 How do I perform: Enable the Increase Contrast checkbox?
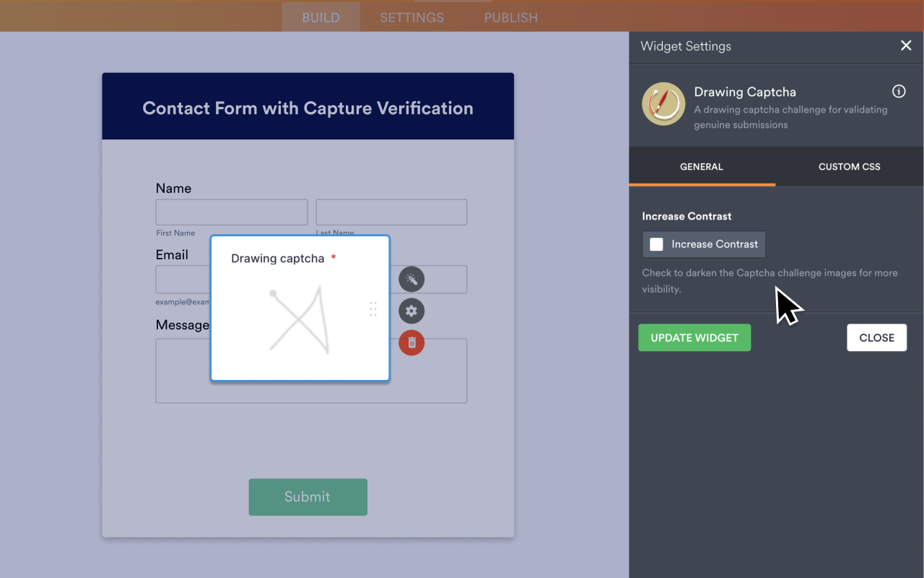pos(655,244)
